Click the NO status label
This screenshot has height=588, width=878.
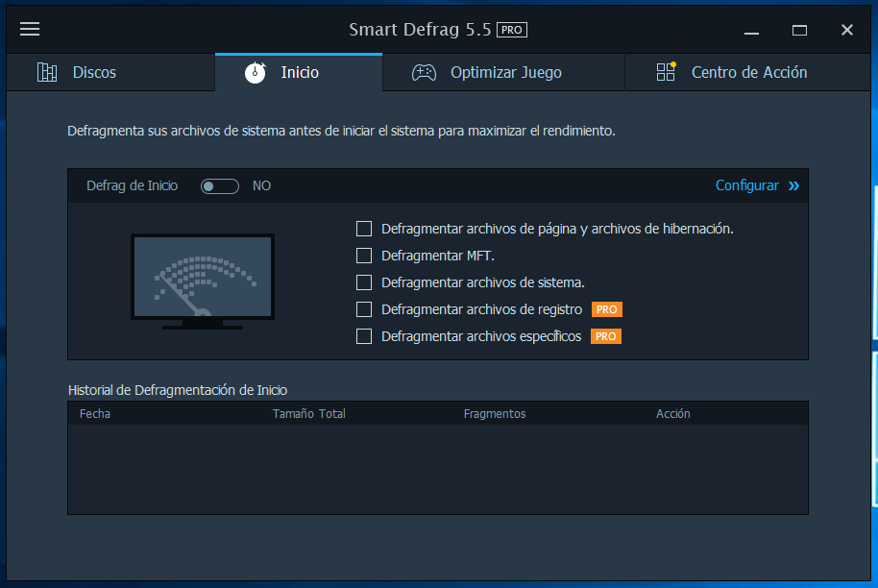[x=261, y=186]
